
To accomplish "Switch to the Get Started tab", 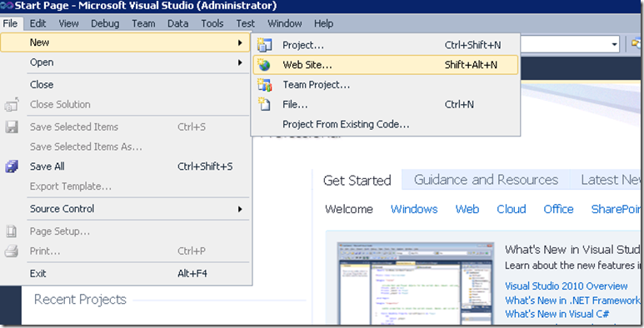I will pos(357,180).
